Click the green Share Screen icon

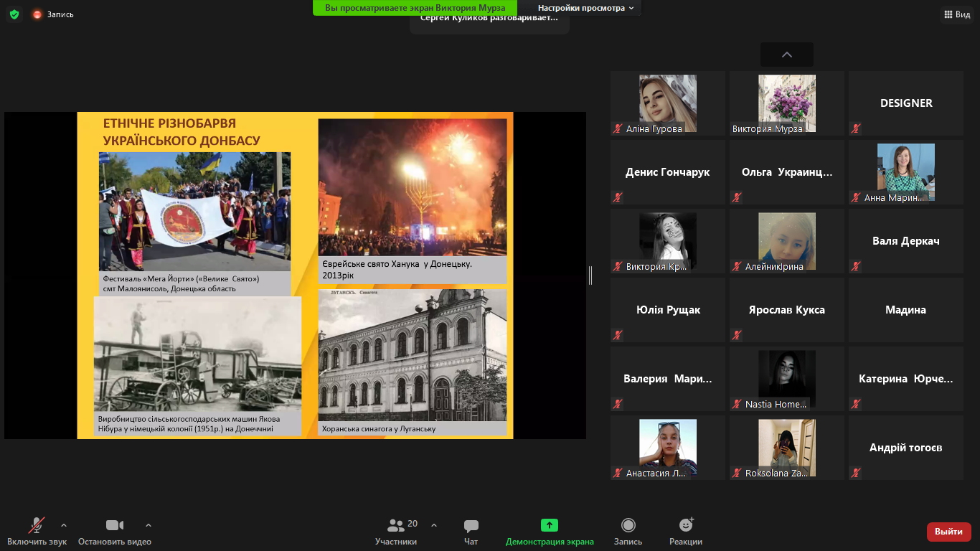(x=549, y=526)
